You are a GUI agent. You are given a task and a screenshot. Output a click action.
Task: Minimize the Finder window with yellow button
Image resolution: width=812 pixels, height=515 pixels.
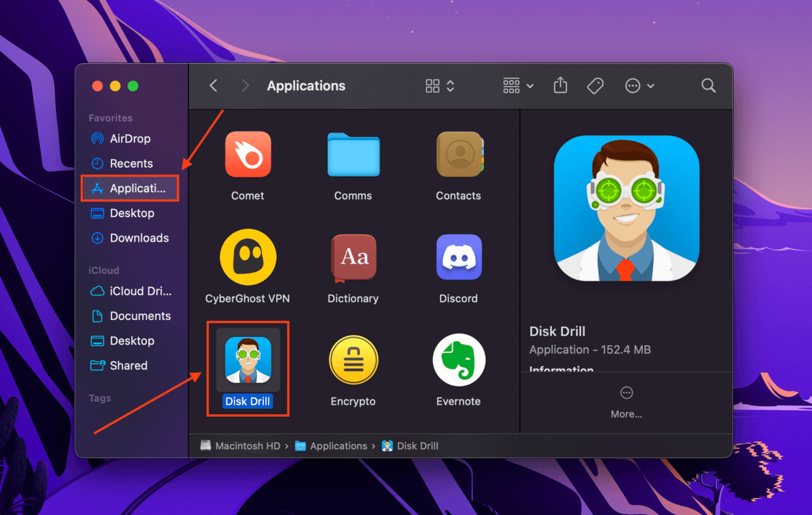pos(115,86)
